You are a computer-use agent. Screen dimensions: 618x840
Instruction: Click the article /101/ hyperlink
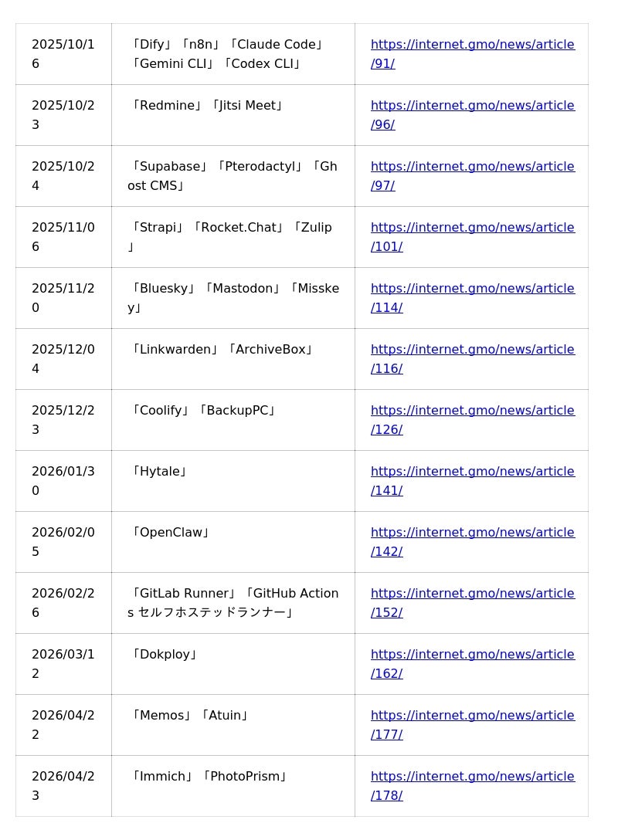(x=472, y=228)
